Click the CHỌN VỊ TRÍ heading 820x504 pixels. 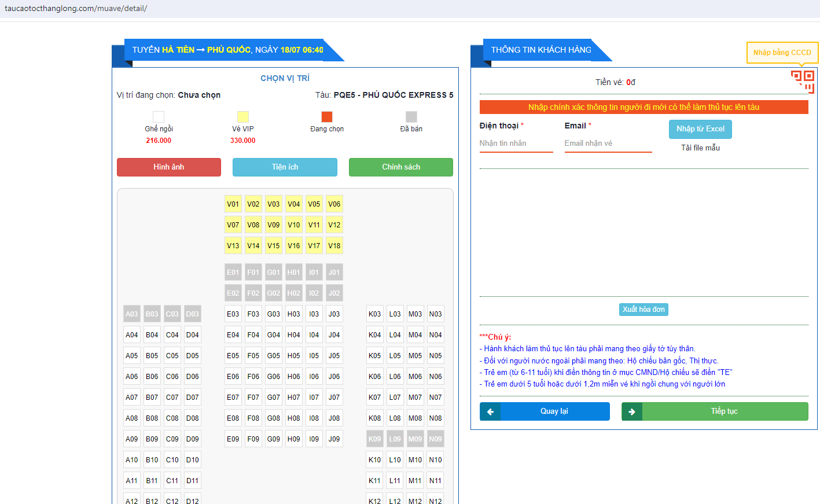pyautogui.click(x=285, y=79)
